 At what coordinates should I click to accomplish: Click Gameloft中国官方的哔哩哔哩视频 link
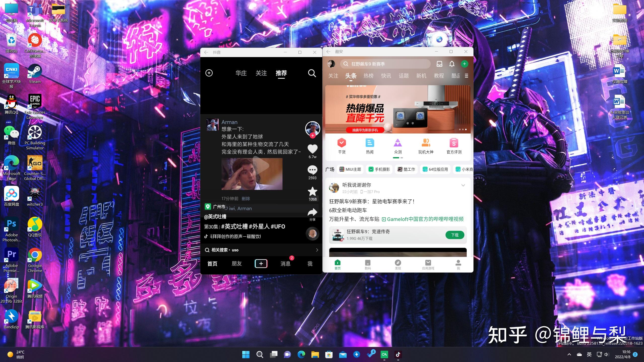(423, 219)
